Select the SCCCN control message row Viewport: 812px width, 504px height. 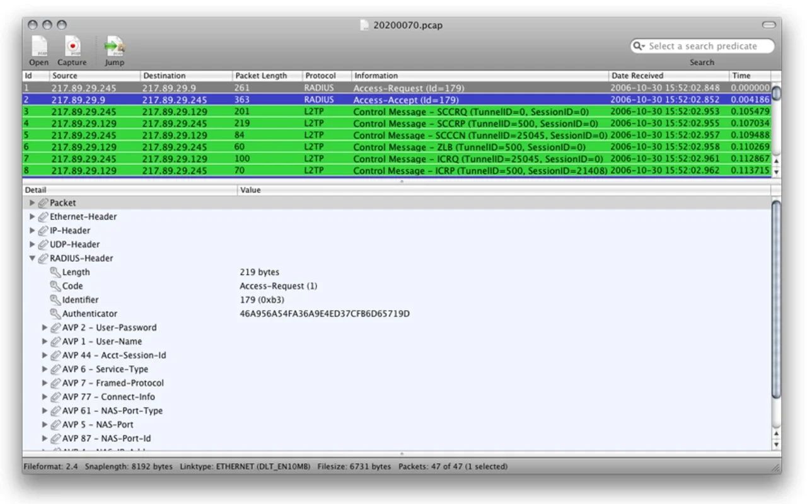(x=397, y=135)
